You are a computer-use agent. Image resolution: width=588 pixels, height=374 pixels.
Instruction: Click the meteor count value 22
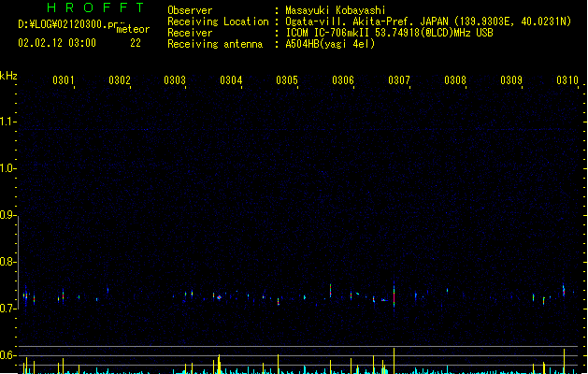pyautogui.click(x=136, y=43)
